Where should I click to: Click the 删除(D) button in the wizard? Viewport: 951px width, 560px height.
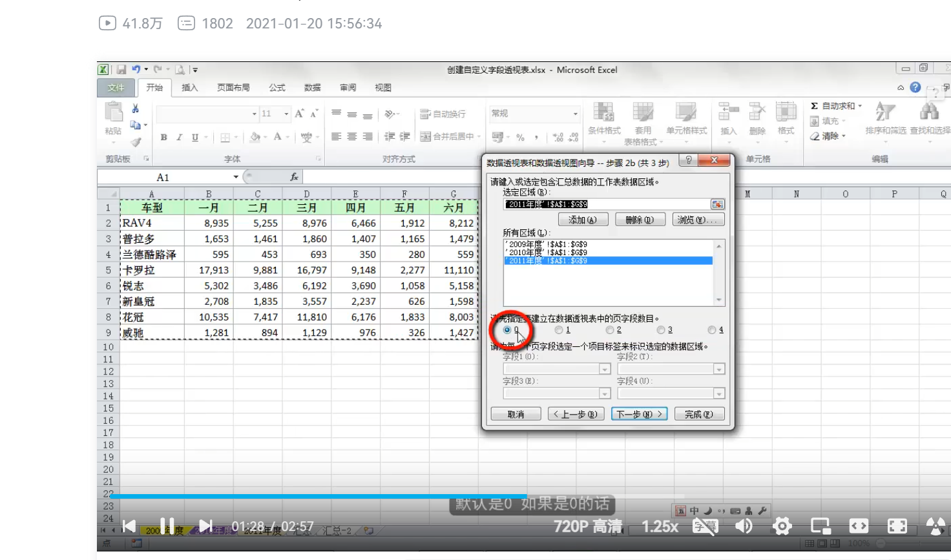click(640, 220)
